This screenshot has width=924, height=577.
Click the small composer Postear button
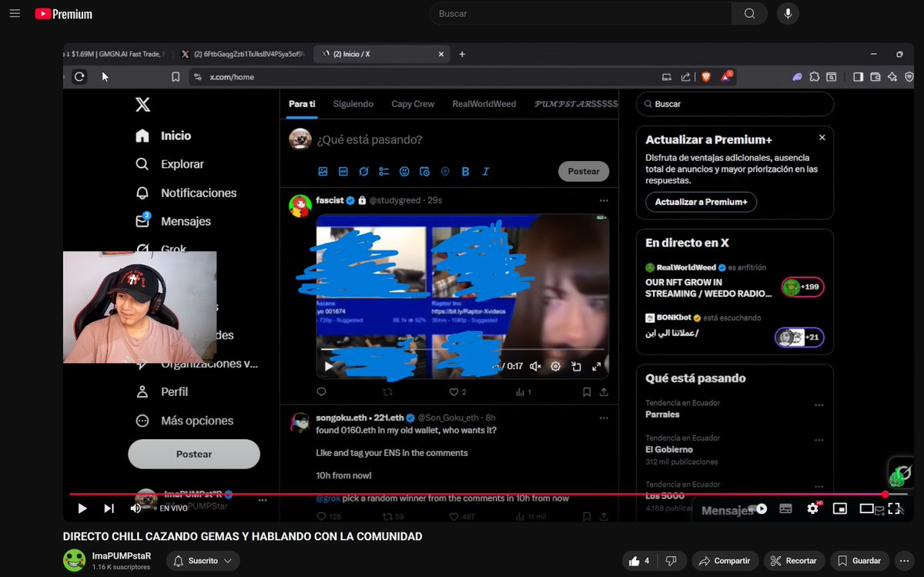tap(584, 171)
